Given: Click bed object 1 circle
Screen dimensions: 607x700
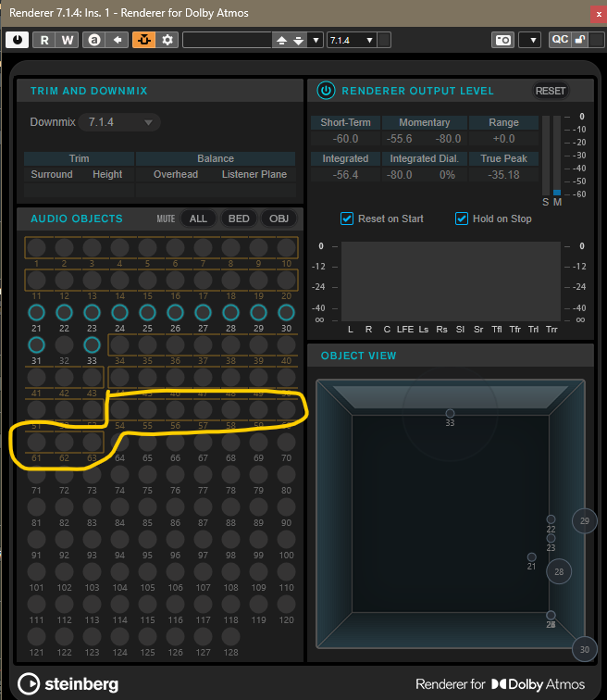Looking at the screenshot, I should [36, 248].
